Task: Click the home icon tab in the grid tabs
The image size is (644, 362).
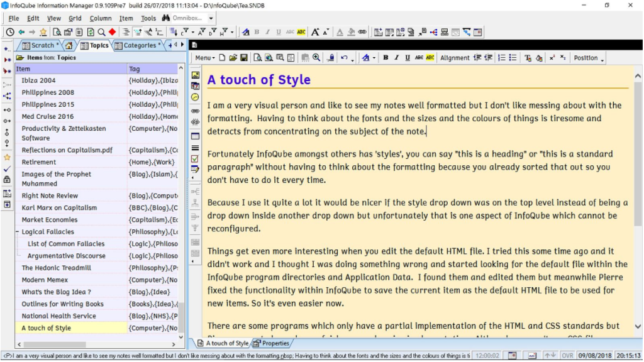Action: point(69,45)
